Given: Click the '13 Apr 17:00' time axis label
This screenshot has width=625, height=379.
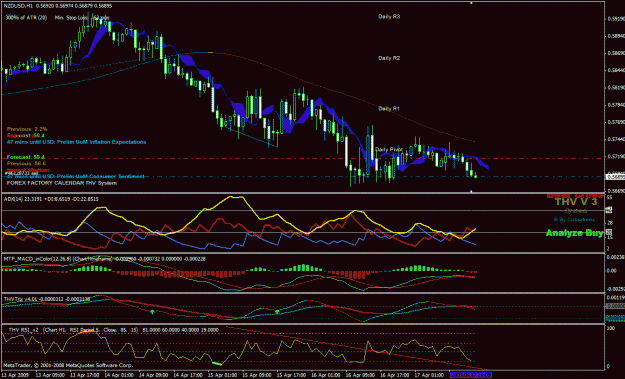Looking at the screenshot, I should tap(85, 375).
